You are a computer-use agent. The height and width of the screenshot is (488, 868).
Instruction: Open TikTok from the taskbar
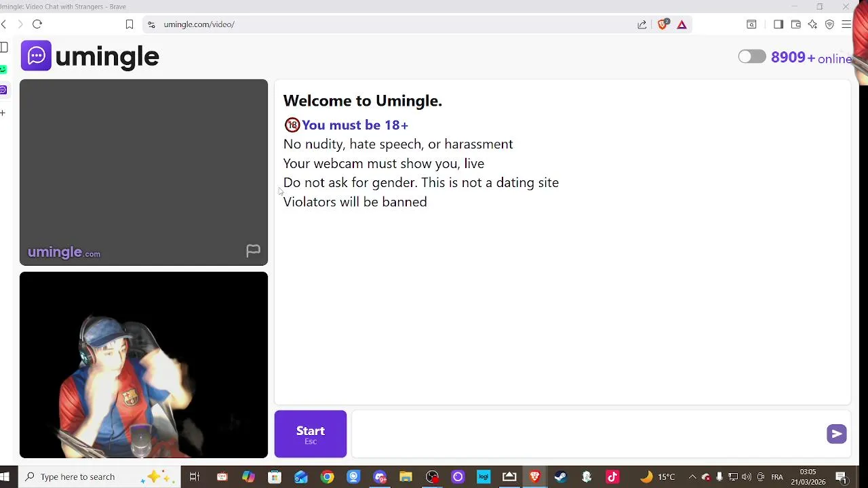(612, 476)
